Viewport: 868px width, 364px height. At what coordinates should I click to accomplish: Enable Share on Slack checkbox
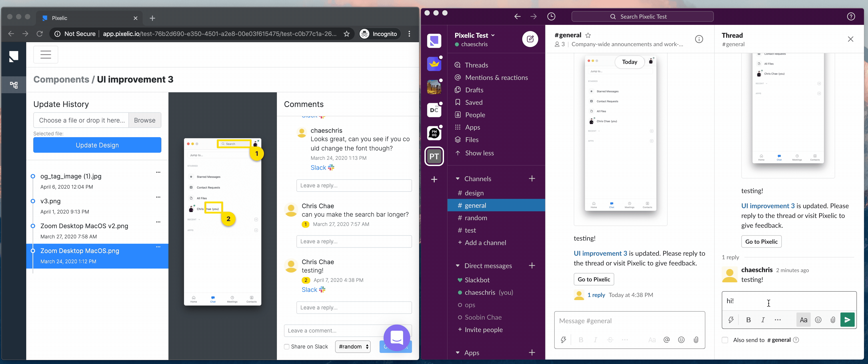coord(286,347)
